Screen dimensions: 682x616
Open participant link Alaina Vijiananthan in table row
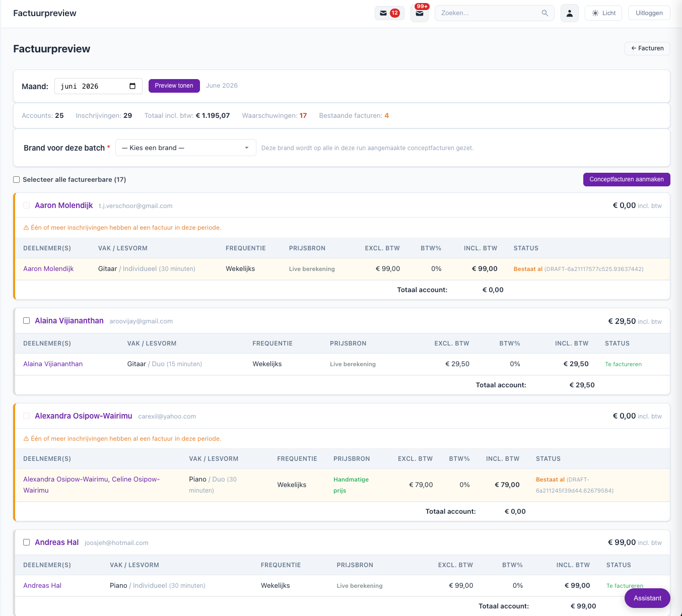[x=53, y=364]
